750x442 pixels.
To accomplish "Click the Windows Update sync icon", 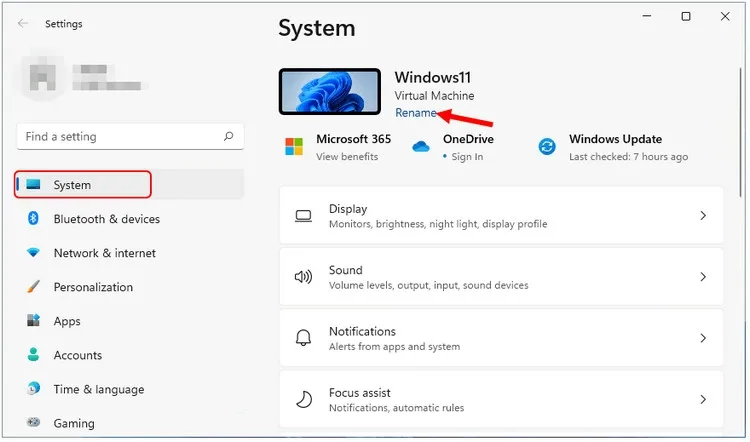I will [547, 147].
